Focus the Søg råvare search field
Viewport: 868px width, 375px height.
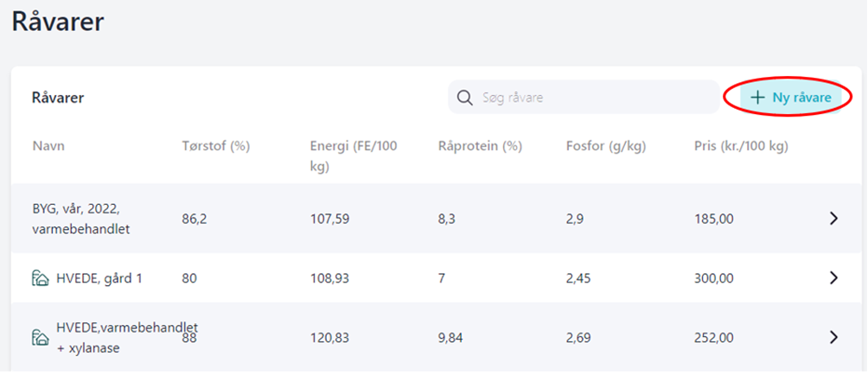pos(588,98)
